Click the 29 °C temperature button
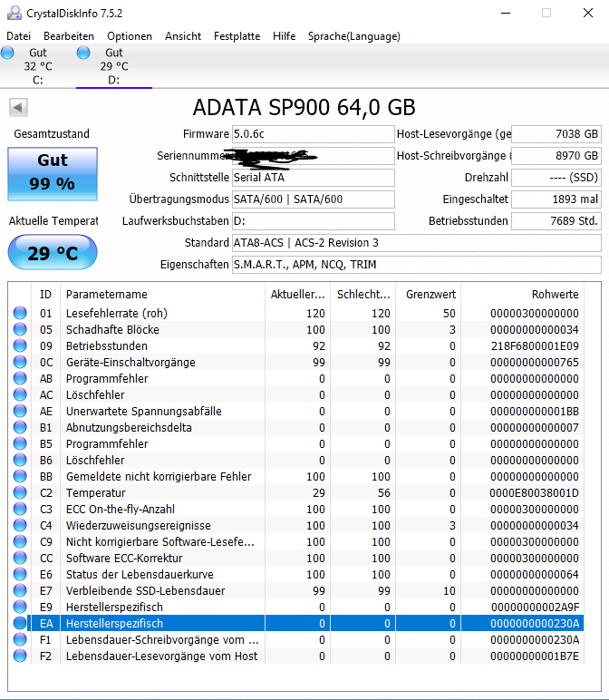 point(53,253)
